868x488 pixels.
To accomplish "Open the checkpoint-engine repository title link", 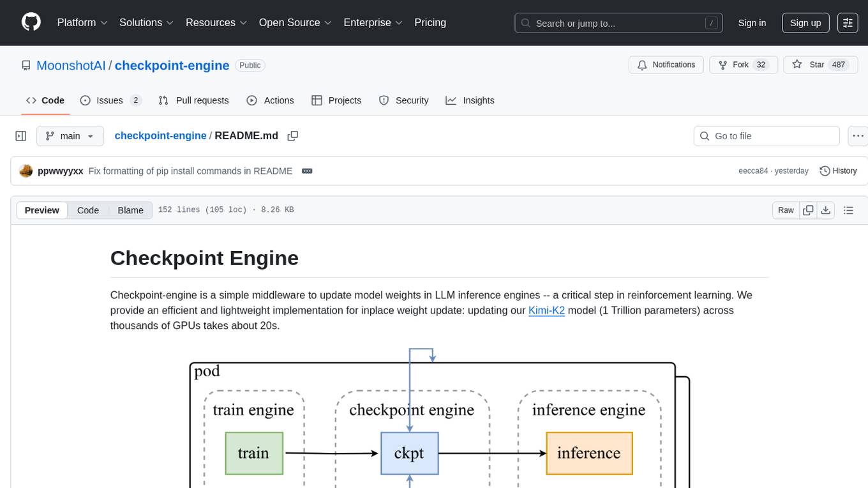I will tap(172, 65).
